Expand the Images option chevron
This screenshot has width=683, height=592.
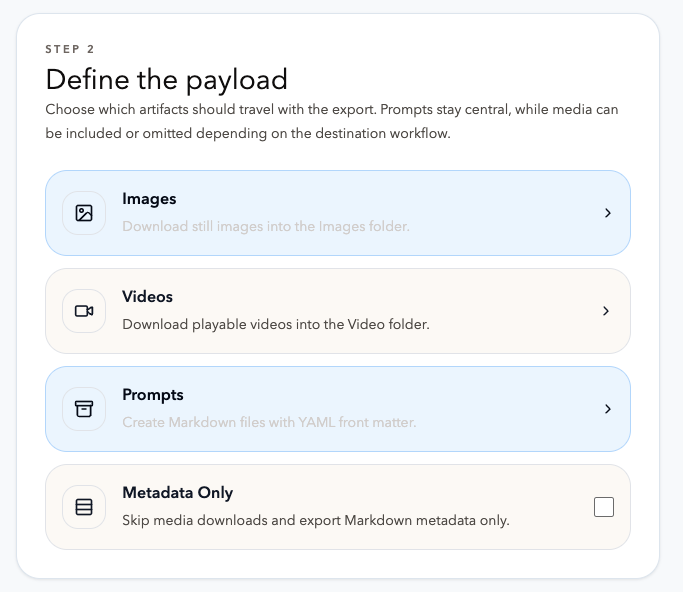(x=607, y=213)
